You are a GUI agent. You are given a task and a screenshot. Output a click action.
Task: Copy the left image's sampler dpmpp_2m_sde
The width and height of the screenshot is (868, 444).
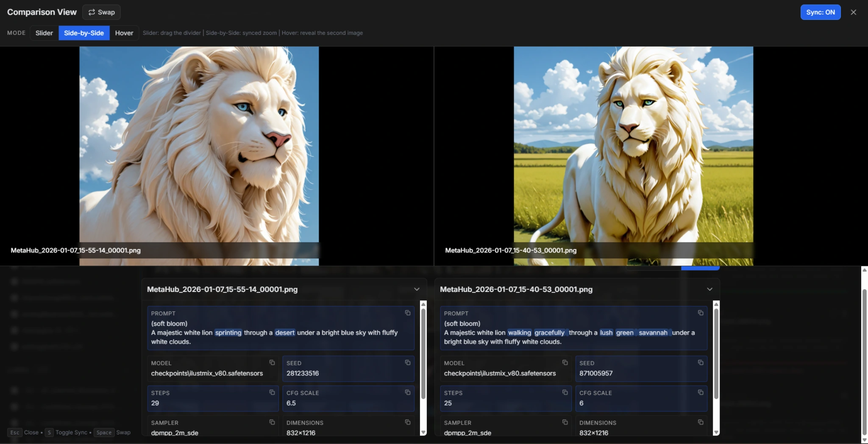pyautogui.click(x=272, y=422)
